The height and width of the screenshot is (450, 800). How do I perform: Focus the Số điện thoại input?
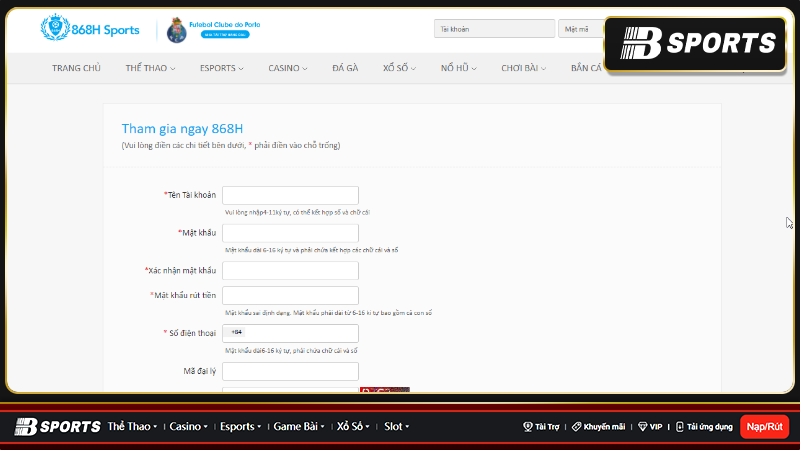(x=290, y=334)
